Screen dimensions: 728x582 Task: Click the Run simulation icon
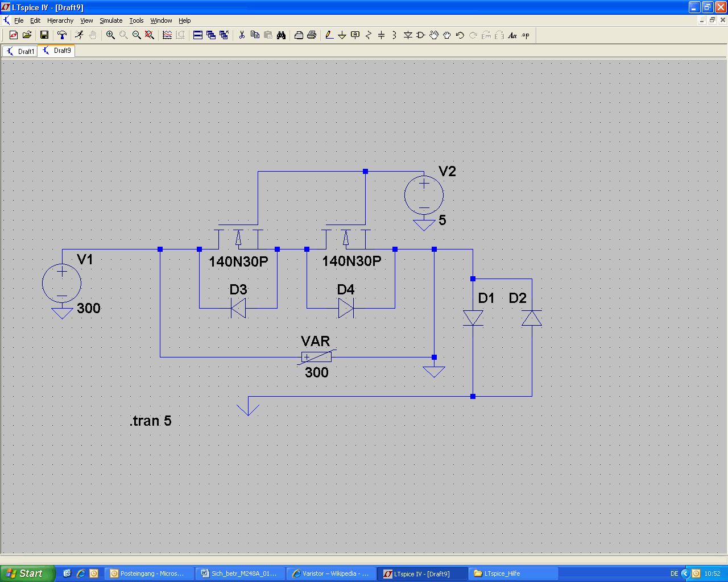click(79, 35)
